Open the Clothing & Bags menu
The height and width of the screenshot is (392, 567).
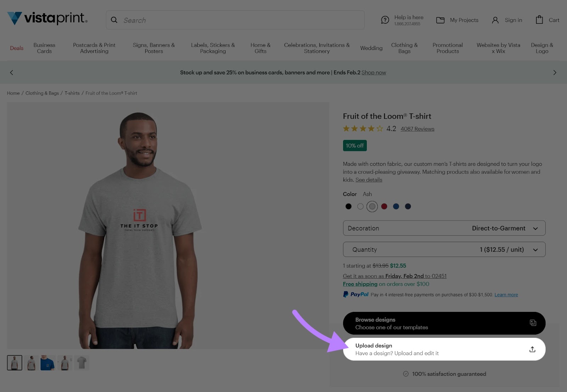[404, 48]
